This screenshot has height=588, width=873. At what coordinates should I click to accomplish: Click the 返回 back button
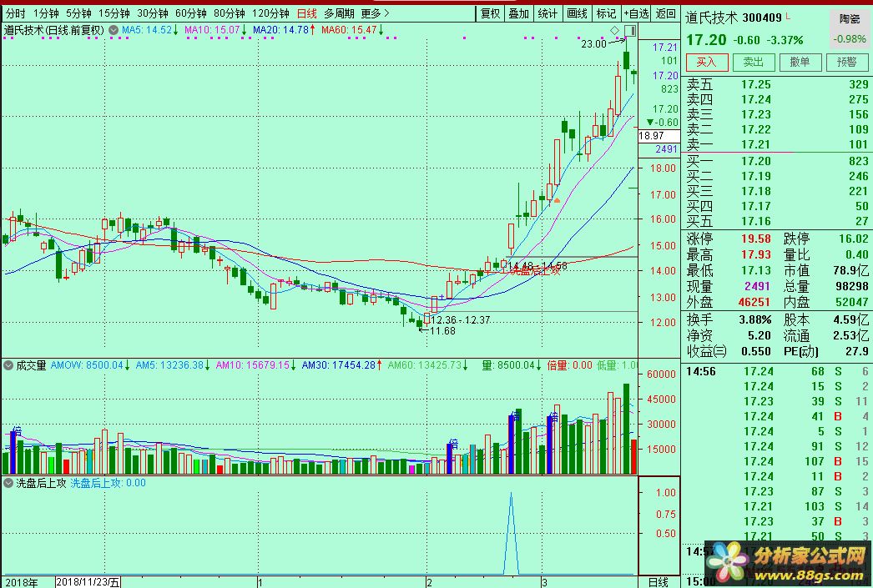666,13
